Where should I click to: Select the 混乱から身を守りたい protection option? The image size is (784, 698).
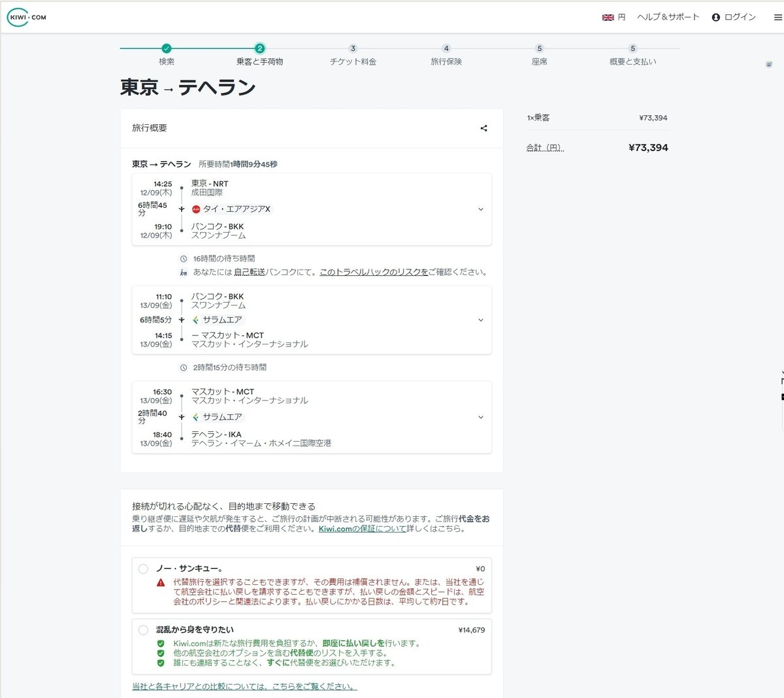143,630
